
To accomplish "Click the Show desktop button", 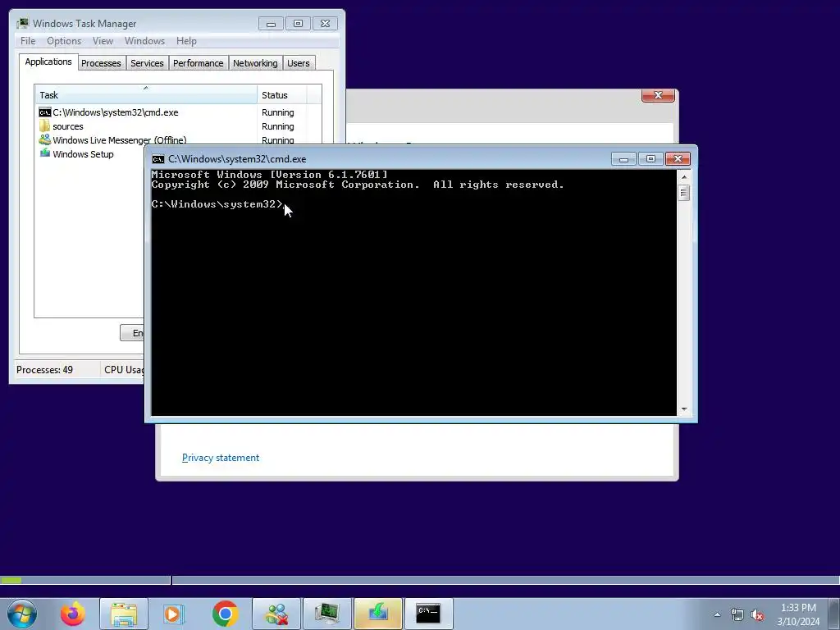I will [834, 614].
